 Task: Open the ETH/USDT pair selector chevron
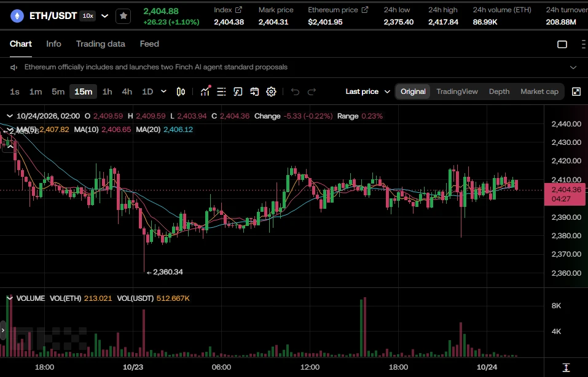click(105, 16)
